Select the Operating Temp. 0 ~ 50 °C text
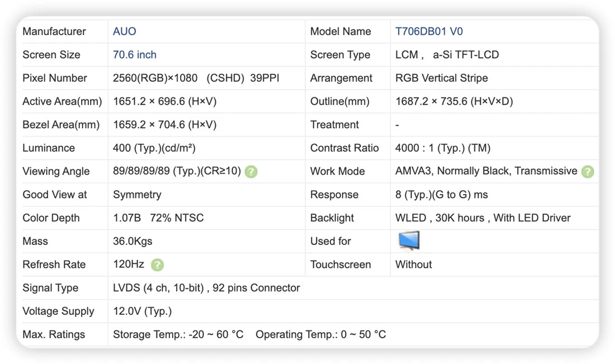The height and width of the screenshot is (364, 615). point(321,334)
